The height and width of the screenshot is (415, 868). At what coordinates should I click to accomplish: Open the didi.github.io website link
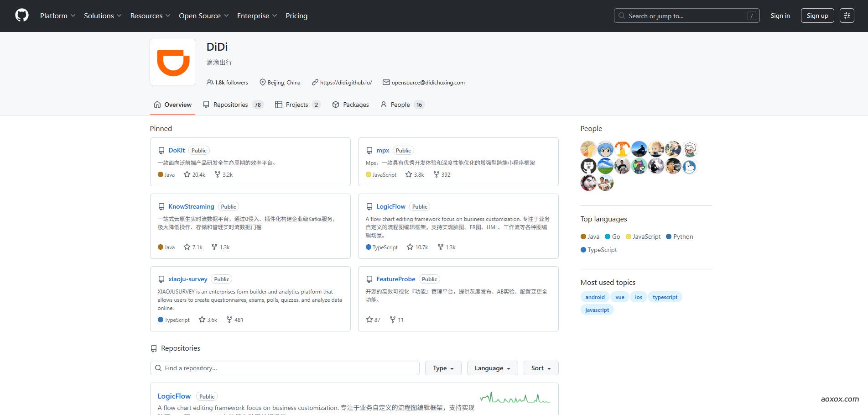pos(346,83)
